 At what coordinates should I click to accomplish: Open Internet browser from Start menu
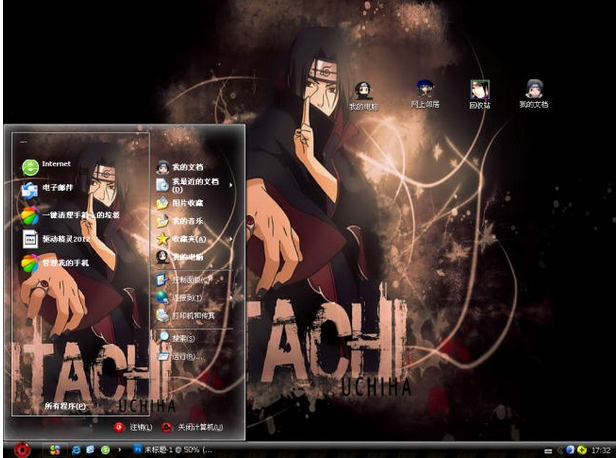point(46,167)
